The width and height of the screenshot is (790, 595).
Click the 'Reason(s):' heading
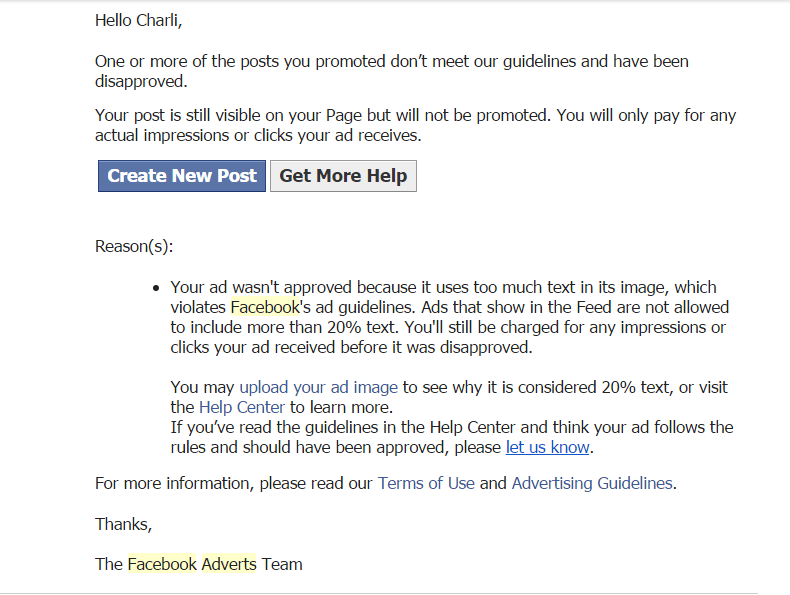pyautogui.click(x=134, y=246)
